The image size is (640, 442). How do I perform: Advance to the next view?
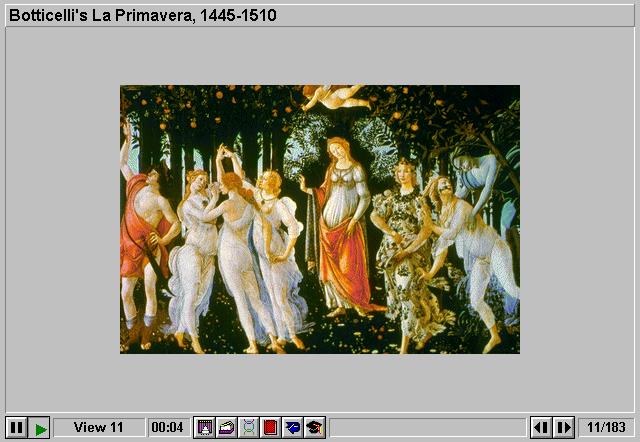(564, 427)
